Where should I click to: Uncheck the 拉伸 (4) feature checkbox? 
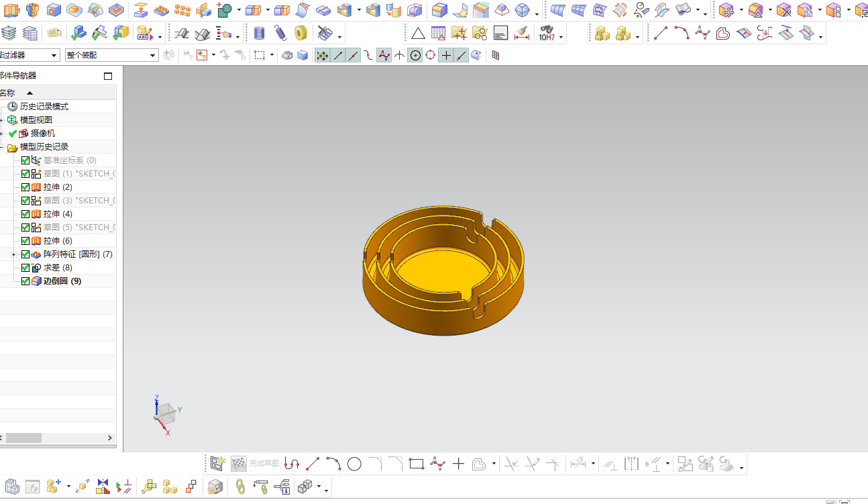[x=25, y=214]
